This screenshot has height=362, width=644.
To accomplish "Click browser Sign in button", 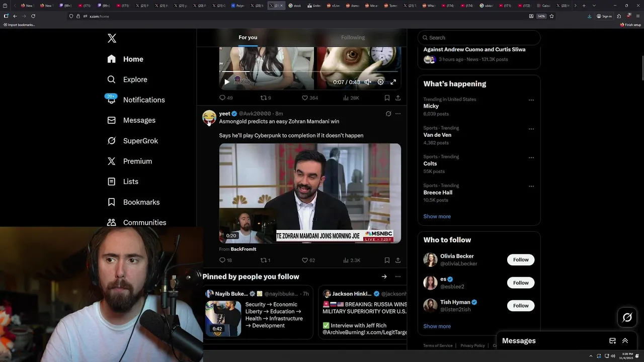I will [604, 16].
